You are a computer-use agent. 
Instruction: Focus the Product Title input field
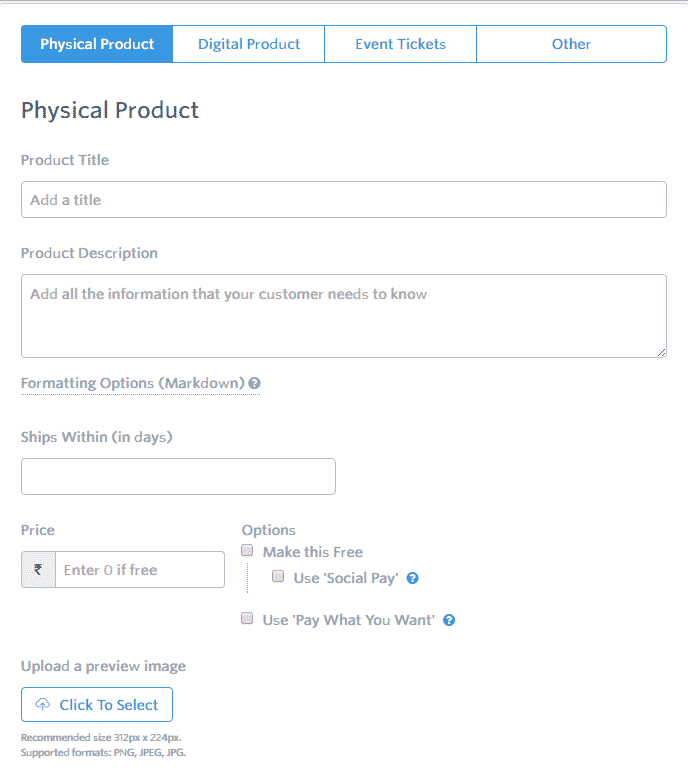tap(344, 199)
